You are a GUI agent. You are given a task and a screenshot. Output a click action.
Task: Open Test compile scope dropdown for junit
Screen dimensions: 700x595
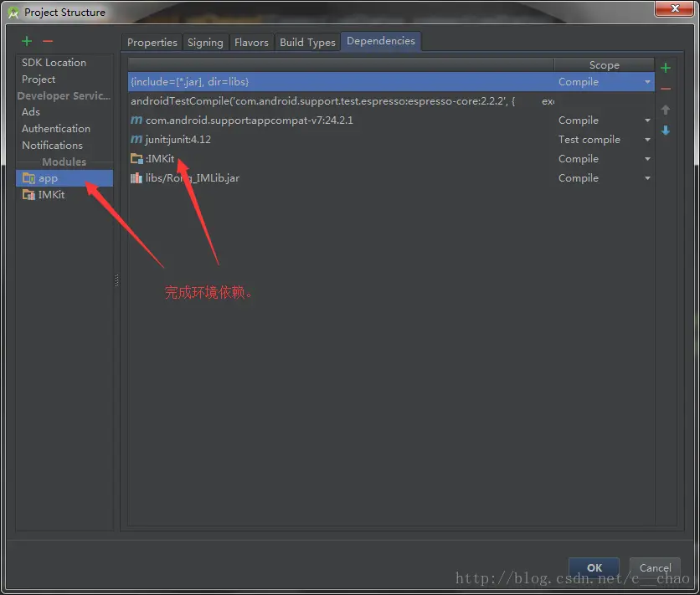(x=647, y=140)
